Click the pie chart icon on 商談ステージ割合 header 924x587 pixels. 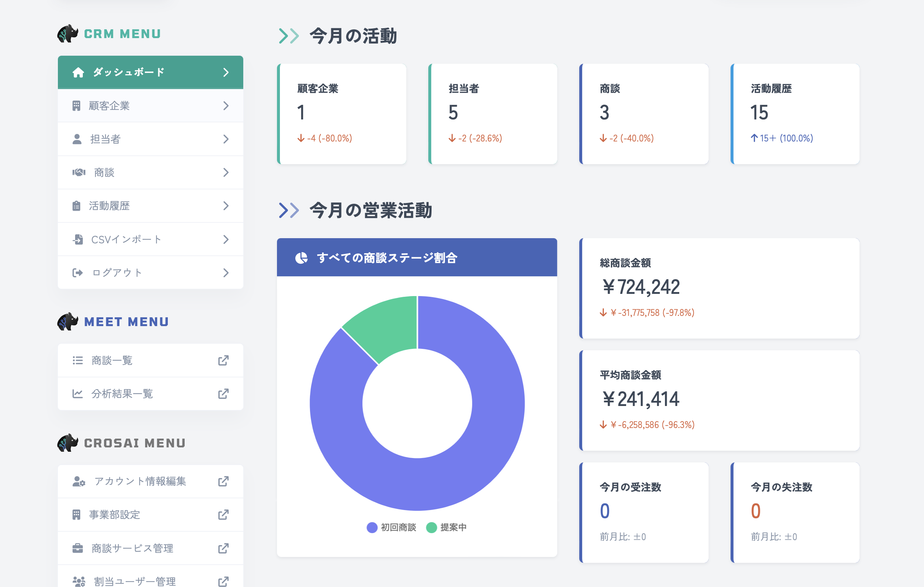(x=302, y=258)
